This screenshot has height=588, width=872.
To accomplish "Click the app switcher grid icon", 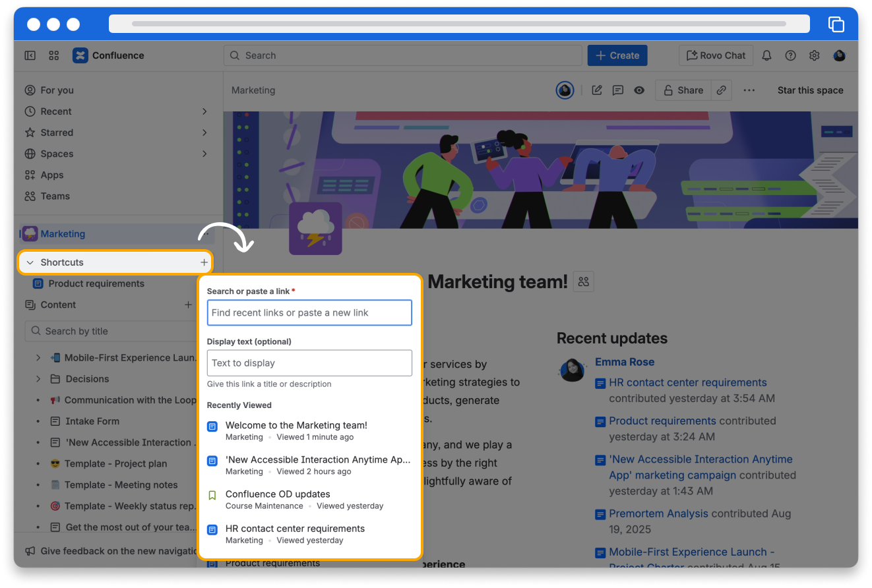I will [x=54, y=56].
